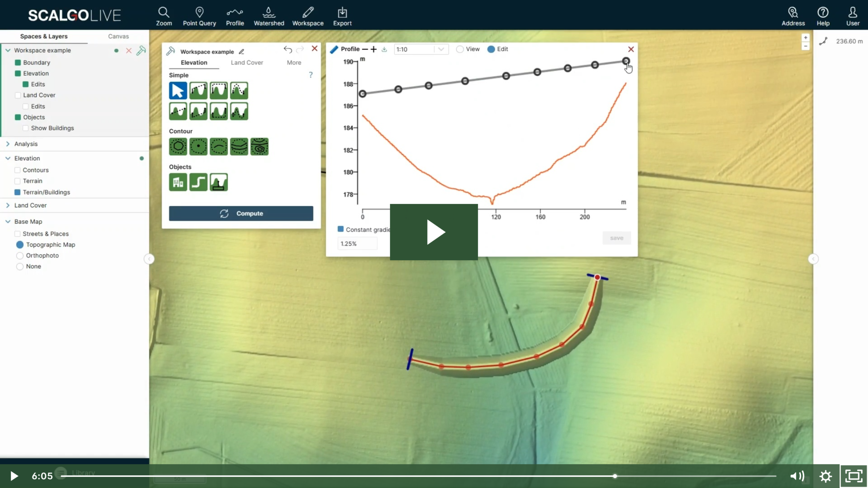
Task: Enable Show Buildings checkbox
Action: click(26, 128)
